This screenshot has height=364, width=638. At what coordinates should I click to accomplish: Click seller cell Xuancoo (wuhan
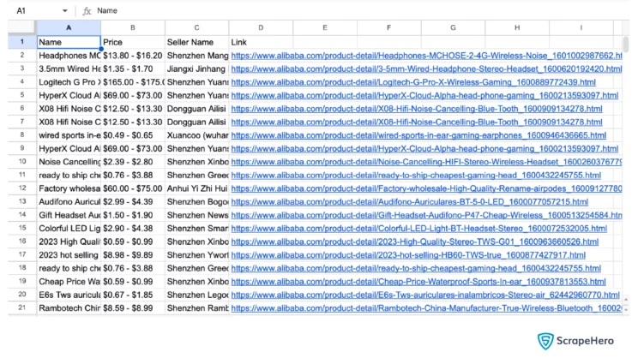click(x=197, y=135)
